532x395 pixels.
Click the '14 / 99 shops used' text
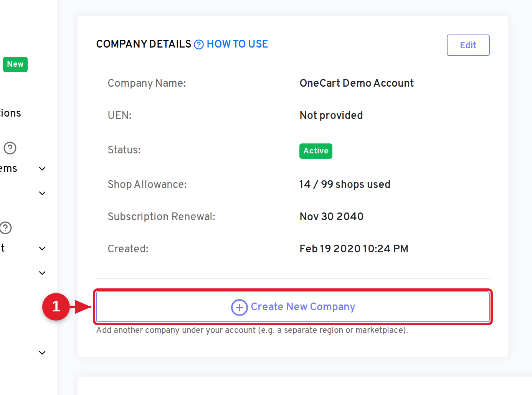click(x=345, y=184)
